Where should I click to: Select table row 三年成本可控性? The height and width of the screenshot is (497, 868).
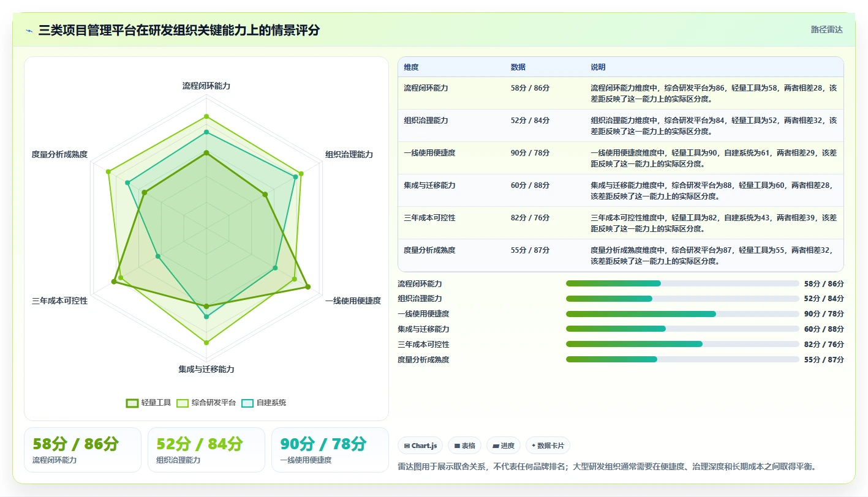(x=621, y=223)
